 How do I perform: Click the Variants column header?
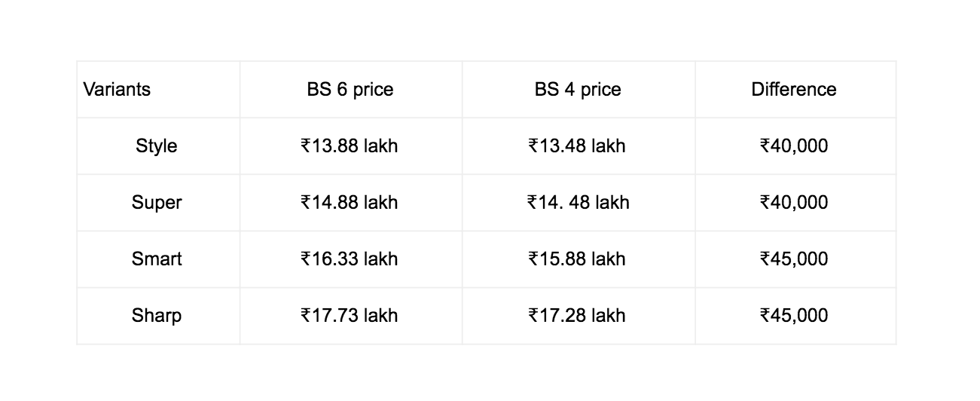(x=117, y=90)
